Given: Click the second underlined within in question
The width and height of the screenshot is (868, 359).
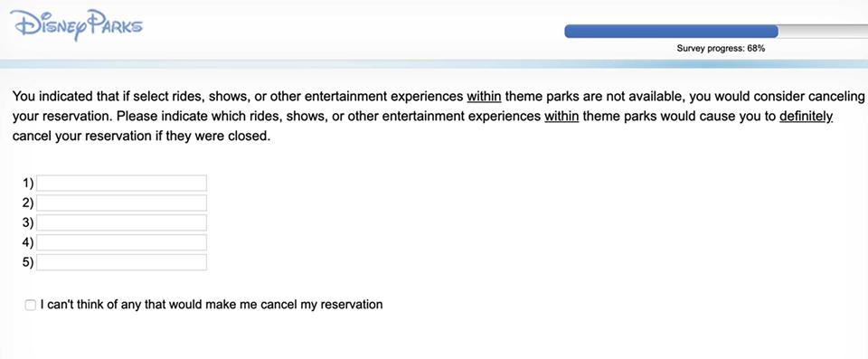Looking at the screenshot, I should [x=561, y=117].
